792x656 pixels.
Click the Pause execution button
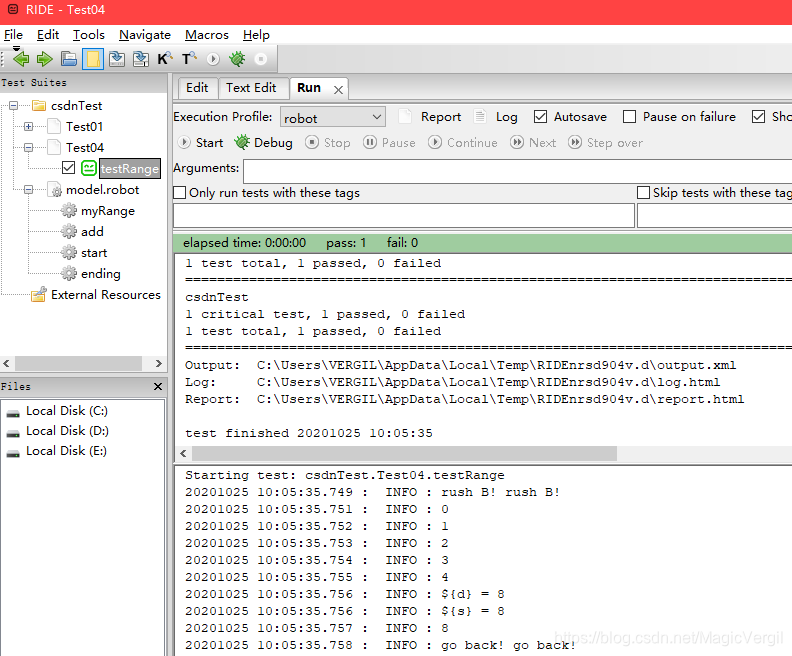pos(389,143)
